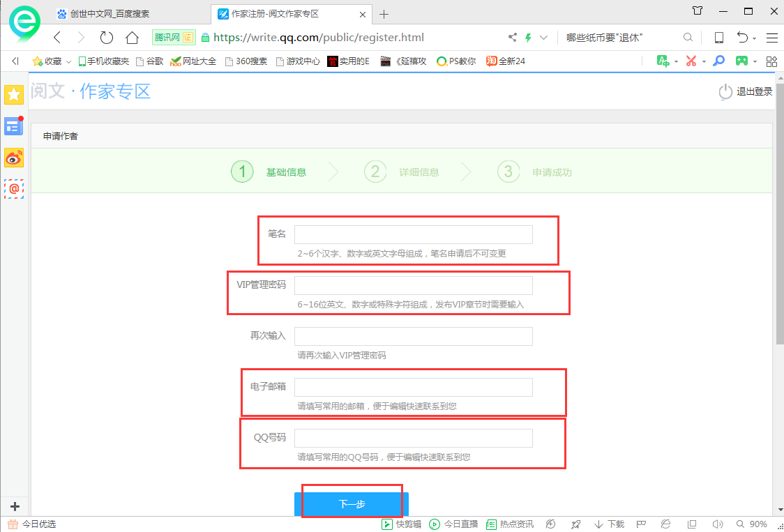Screen dimensions: 784x532
Task: Expand the 收藏 bookmarks dropdown chevron
Action: click(x=68, y=61)
